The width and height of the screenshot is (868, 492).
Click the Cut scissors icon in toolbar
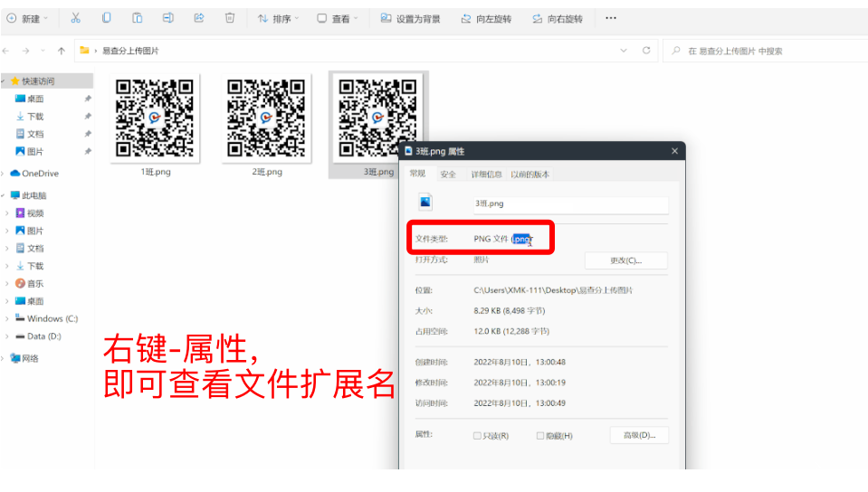coord(75,18)
